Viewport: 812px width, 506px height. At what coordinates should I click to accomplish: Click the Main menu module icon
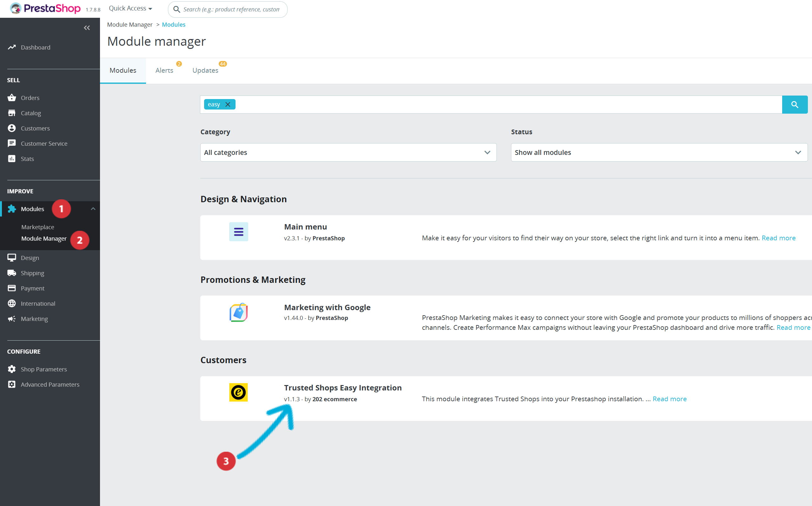click(238, 232)
